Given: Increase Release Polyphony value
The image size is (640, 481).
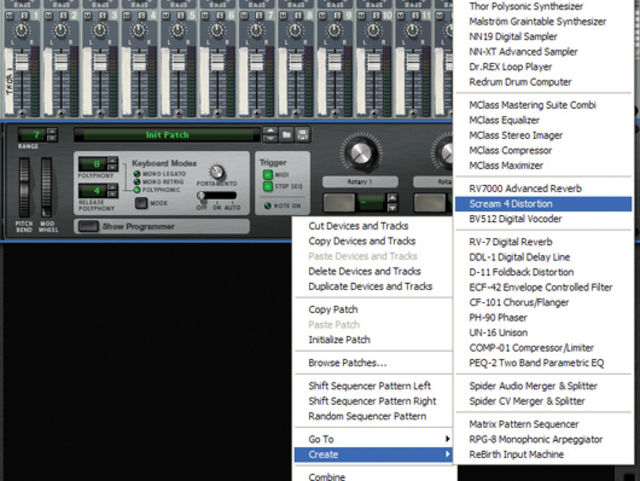Looking at the screenshot, I should coord(112,187).
